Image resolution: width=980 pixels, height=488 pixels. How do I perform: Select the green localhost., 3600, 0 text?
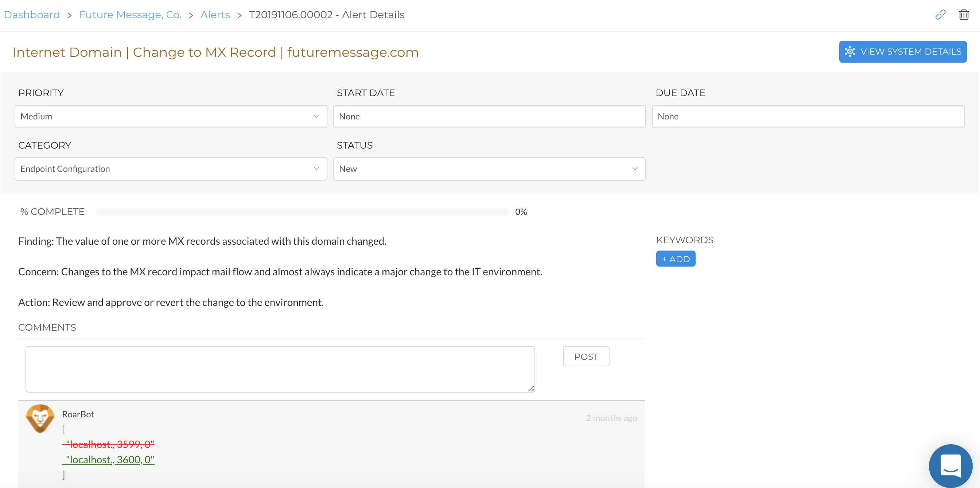(109, 459)
